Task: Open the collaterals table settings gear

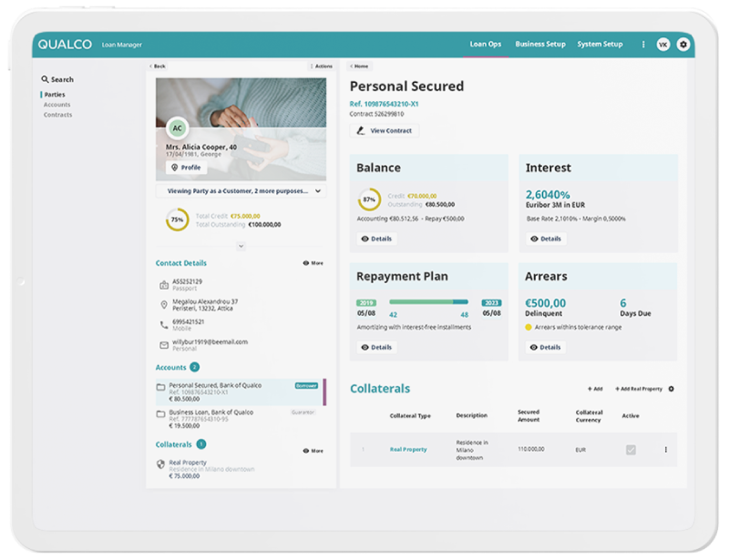Action: [x=672, y=388]
